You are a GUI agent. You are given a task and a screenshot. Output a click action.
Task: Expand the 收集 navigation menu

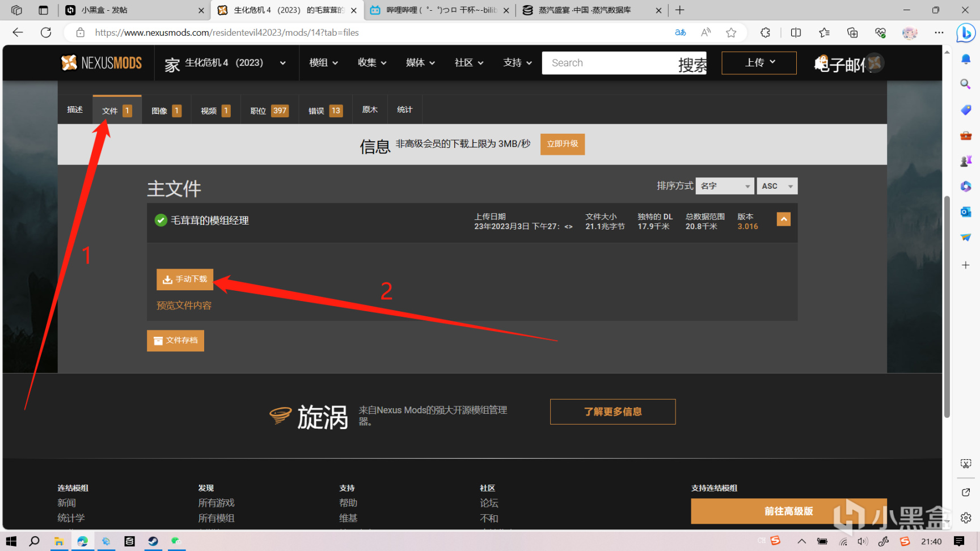pos(372,63)
